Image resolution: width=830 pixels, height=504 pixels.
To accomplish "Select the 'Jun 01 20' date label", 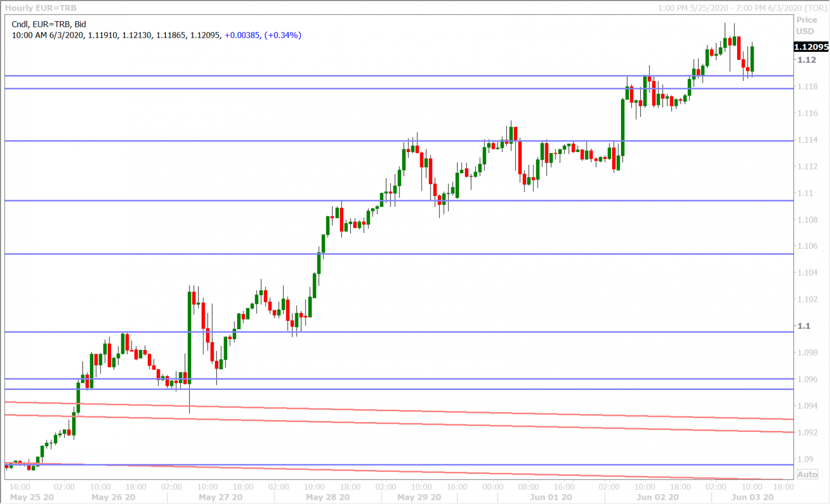I will point(551,497).
